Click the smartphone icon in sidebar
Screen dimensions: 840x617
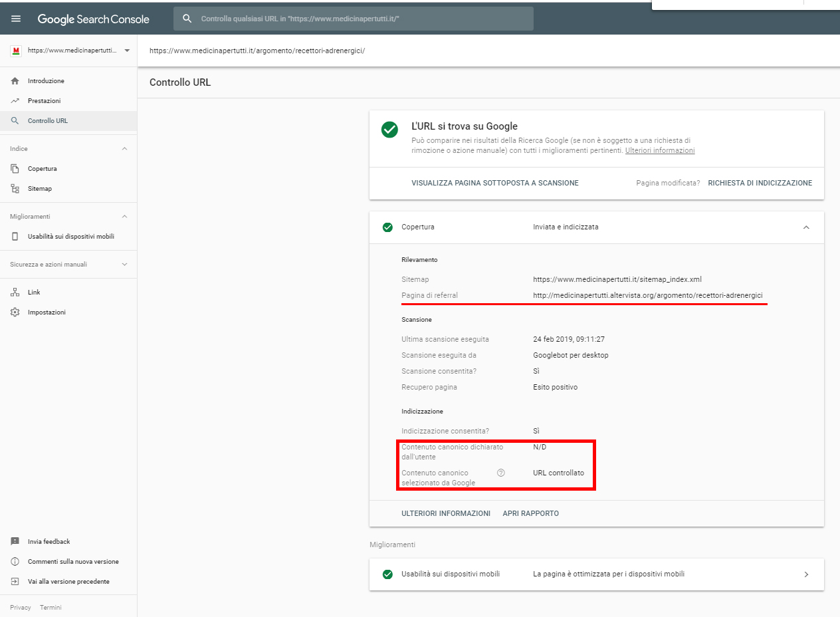click(15, 237)
